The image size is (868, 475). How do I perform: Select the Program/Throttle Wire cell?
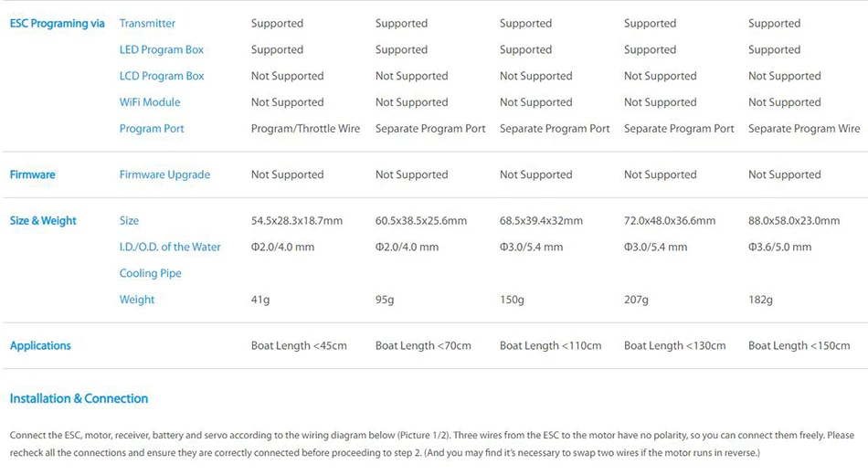[305, 129]
